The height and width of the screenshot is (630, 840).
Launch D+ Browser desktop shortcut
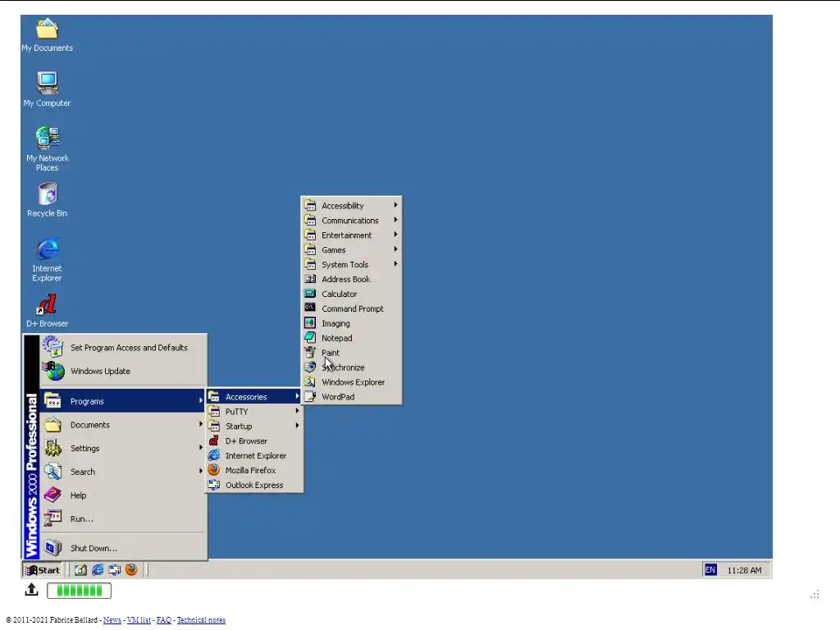coord(47,310)
